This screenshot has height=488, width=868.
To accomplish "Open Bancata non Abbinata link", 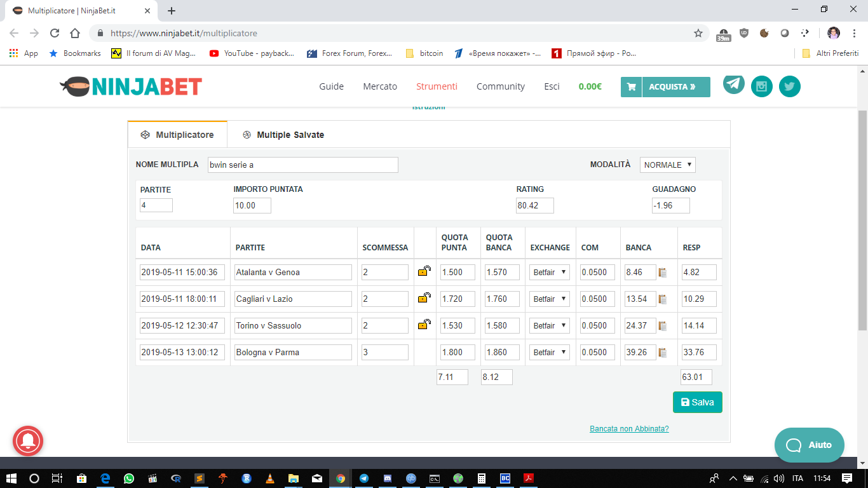I will 629,429.
